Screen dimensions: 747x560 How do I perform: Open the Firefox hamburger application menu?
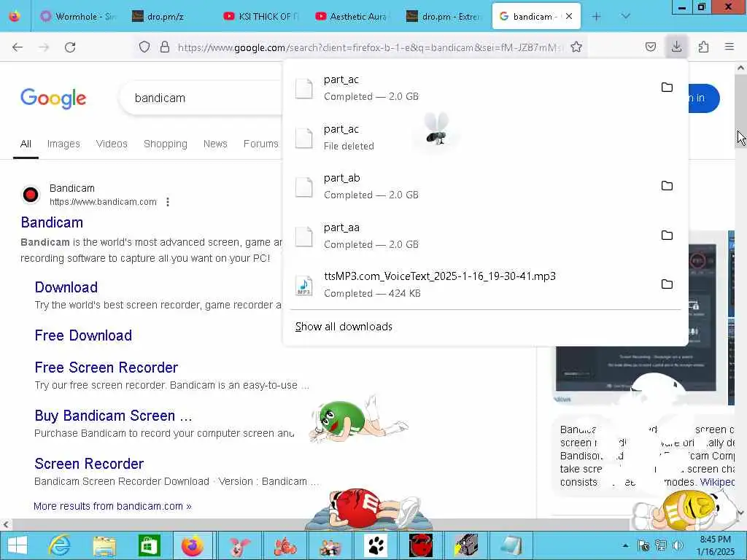coord(729,47)
